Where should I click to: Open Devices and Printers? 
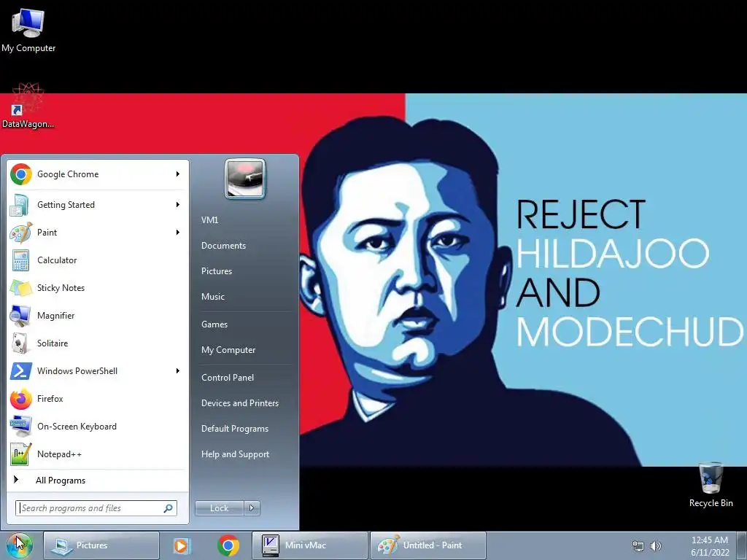point(239,403)
